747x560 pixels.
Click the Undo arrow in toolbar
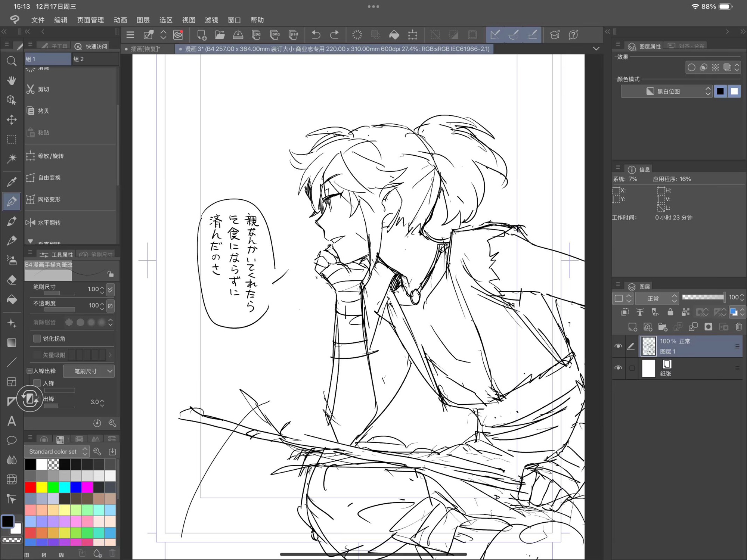[x=316, y=35]
